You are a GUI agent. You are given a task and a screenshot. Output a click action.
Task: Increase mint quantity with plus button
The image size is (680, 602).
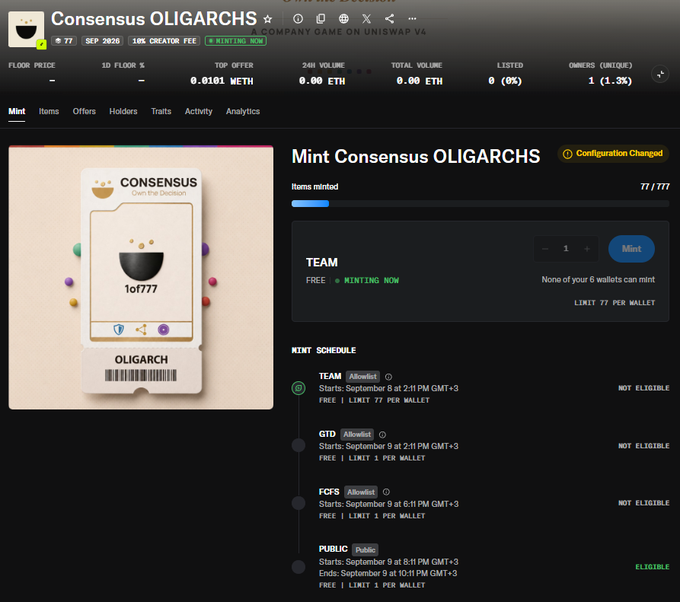pyautogui.click(x=587, y=249)
